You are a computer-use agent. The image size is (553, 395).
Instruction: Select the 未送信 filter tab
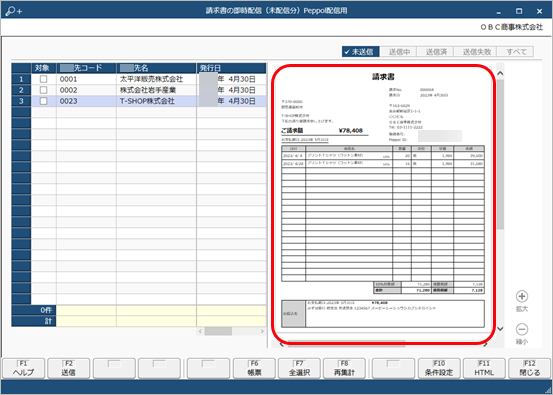(360, 51)
